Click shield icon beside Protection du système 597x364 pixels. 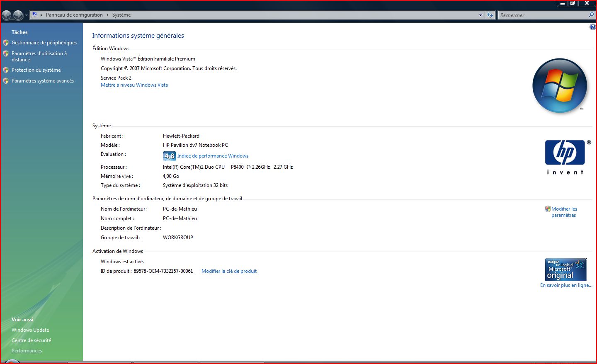pos(6,70)
